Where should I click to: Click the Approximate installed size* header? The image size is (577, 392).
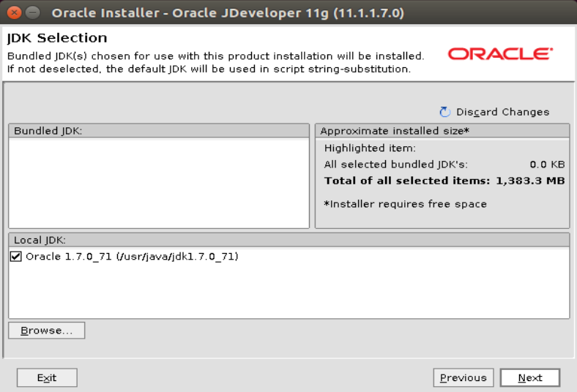(442, 131)
